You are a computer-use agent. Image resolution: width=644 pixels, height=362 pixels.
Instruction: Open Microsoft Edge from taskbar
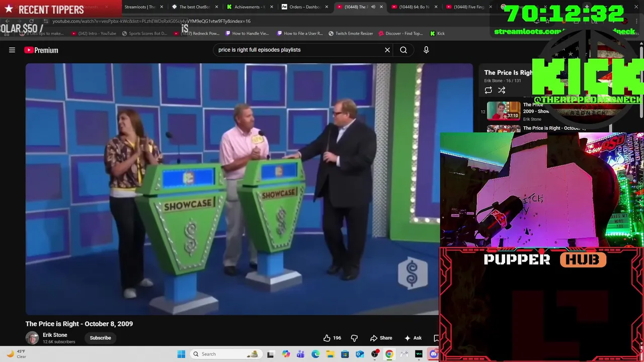315,354
